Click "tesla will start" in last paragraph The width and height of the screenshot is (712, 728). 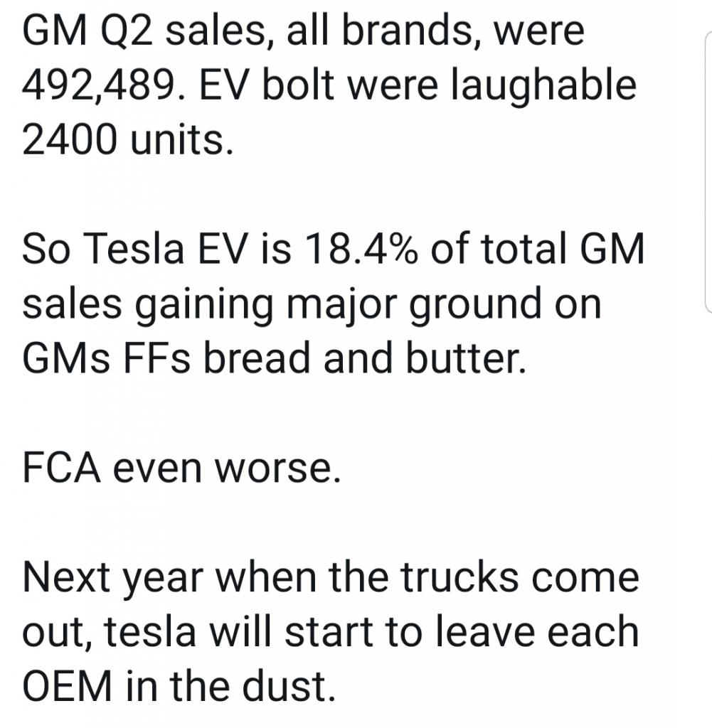point(238,632)
